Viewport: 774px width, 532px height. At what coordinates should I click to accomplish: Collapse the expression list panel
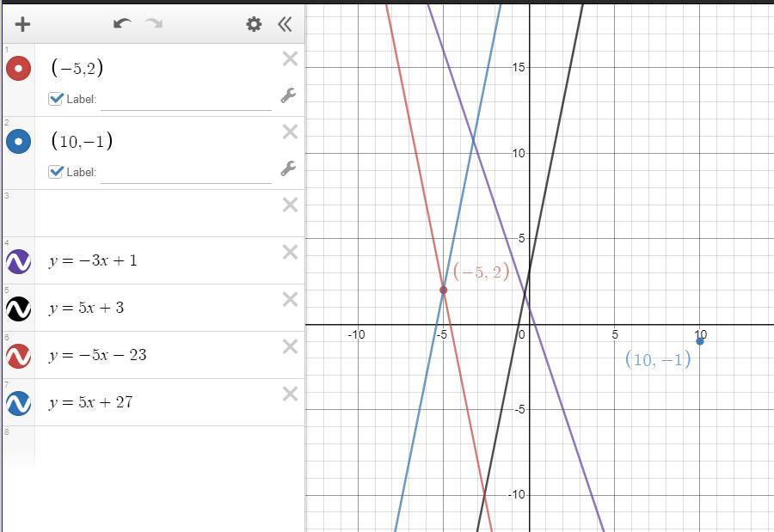coord(285,24)
